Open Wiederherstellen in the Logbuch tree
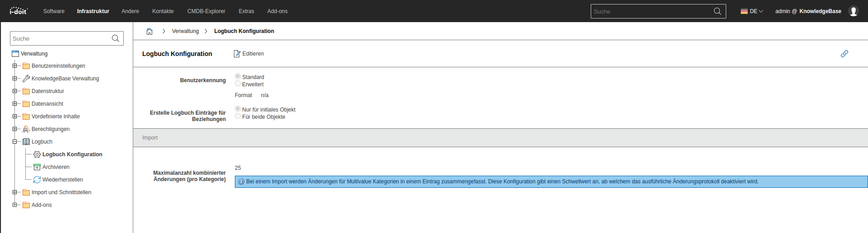The height and width of the screenshot is (233, 868). pyautogui.click(x=62, y=180)
